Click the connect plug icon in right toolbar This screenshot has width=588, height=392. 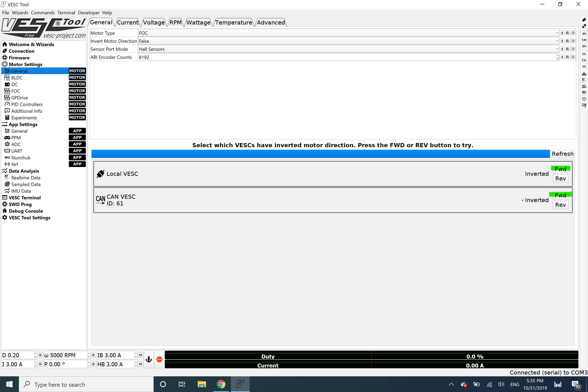tap(584, 20)
